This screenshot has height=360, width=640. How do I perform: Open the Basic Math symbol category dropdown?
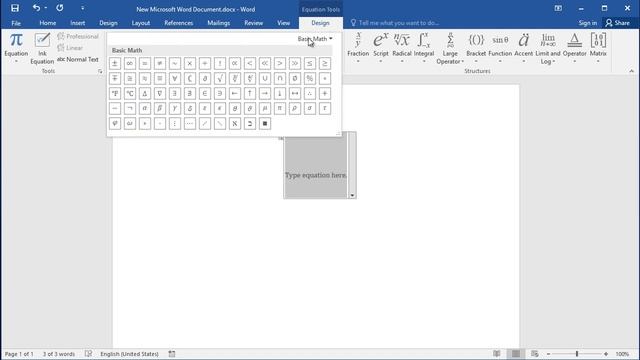pos(315,39)
